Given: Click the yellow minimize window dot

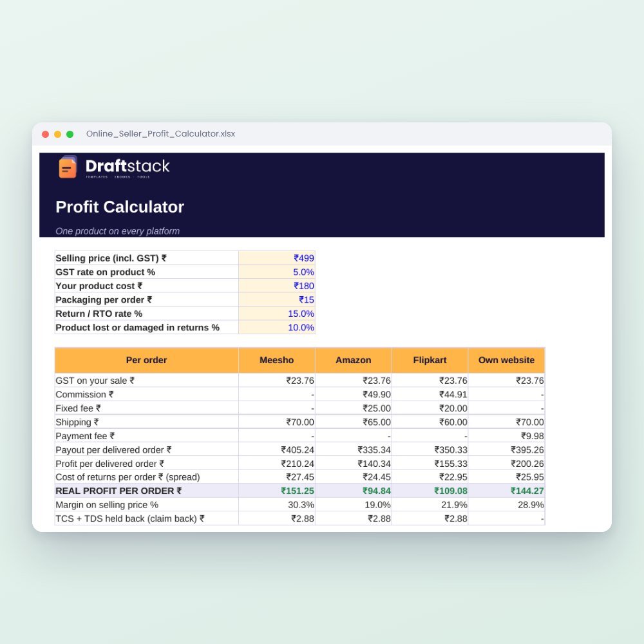Looking at the screenshot, I should 57,135.
